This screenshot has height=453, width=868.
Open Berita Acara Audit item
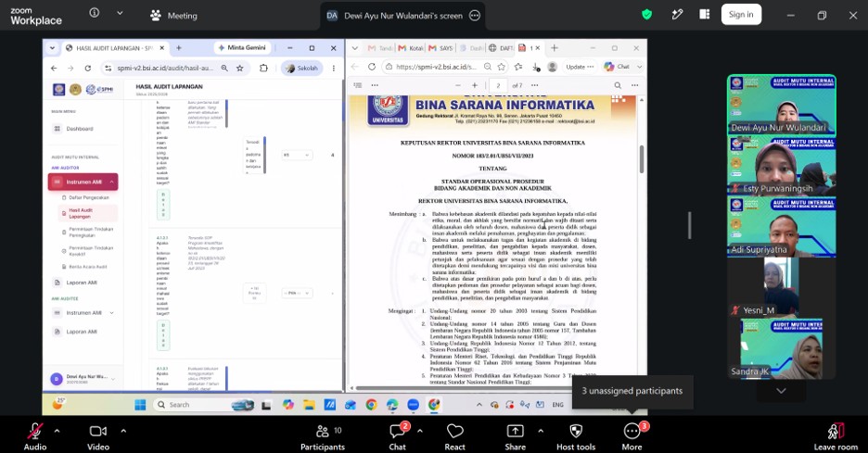87,267
